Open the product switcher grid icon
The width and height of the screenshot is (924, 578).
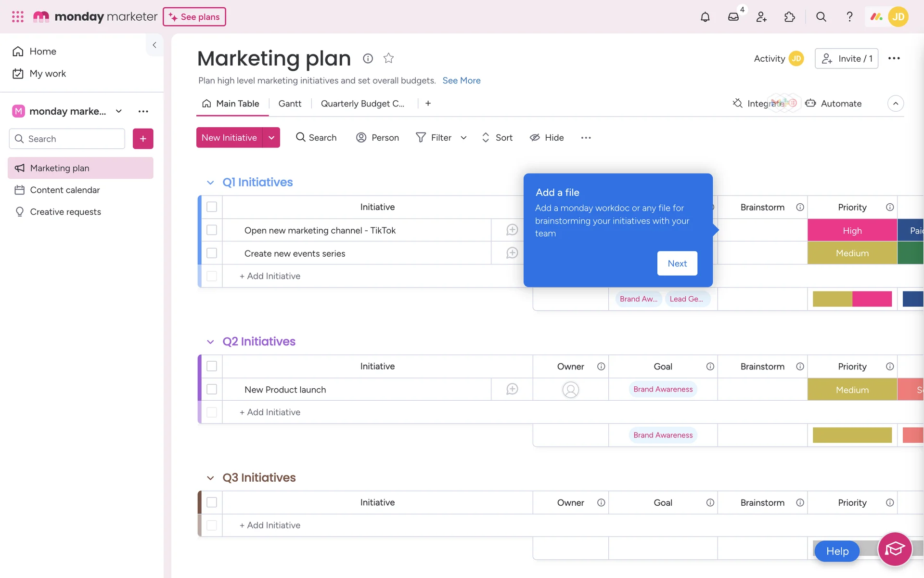18,17
